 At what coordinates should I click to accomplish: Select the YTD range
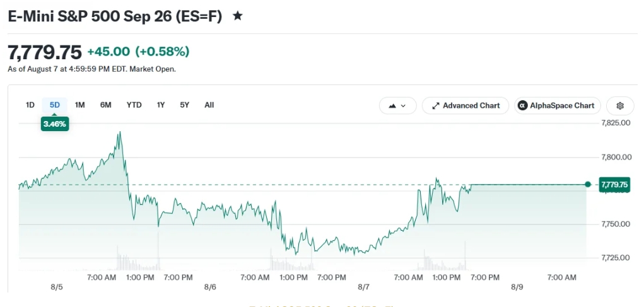[134, 105]
